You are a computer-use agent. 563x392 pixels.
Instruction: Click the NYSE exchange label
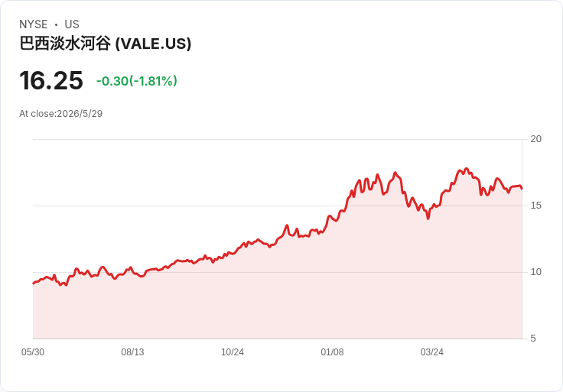coord(34,24)
